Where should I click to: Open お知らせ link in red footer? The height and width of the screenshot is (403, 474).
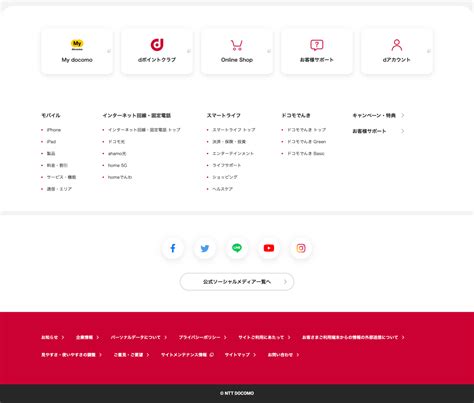pyautogui.click(x=49, y=337)
